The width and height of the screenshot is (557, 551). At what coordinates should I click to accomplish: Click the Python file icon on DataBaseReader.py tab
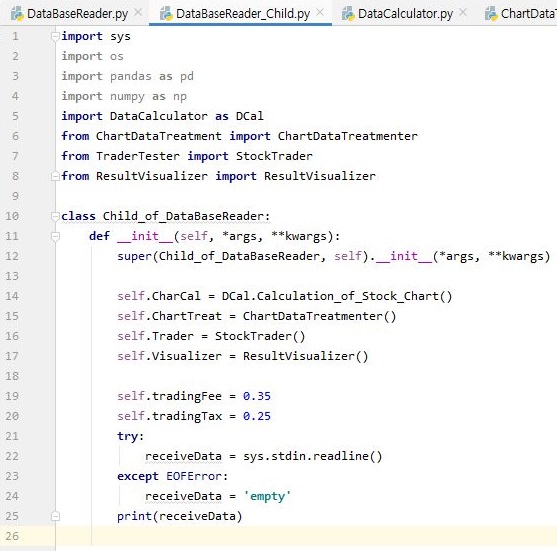pos(17,13)
